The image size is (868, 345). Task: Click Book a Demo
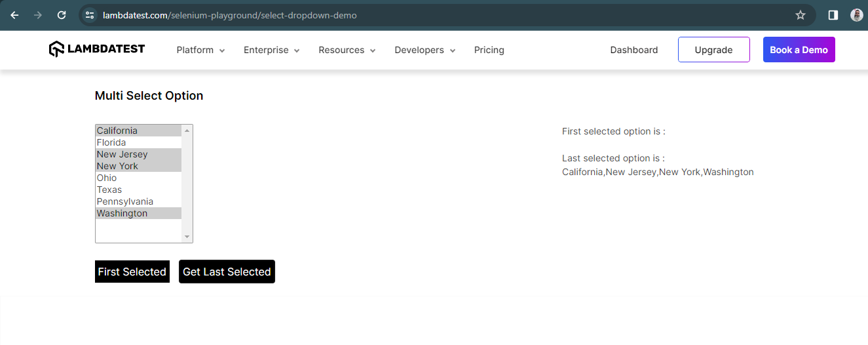(x=799, y=50)
